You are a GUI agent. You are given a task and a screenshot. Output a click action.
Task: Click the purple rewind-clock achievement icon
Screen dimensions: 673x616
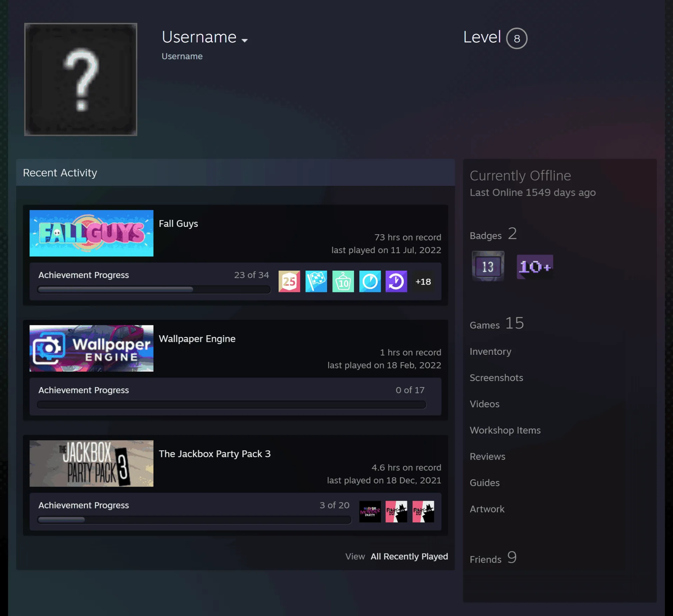[396, 281]
